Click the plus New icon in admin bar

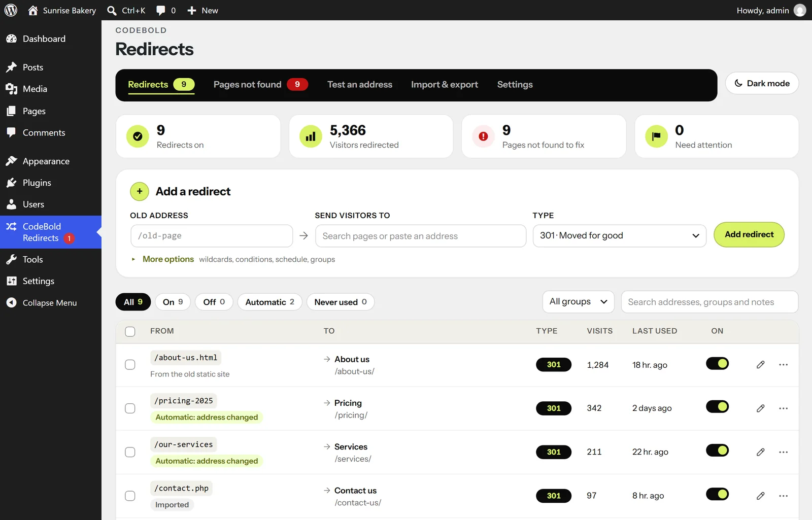pyautogui.click(x=191, y=10)
